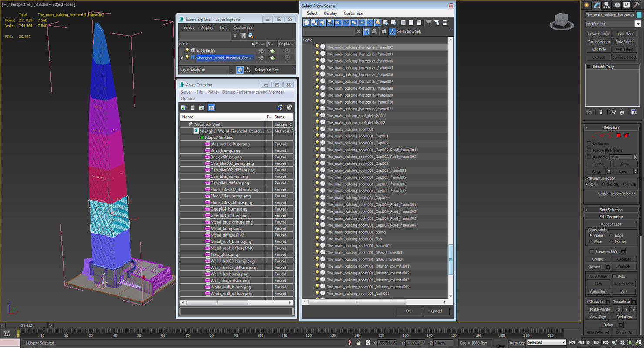Image resolution: width=644 pixels, height=348 pixels.
Task: Select Polygon sub-object level red square icon
Action: pos(619,135)
